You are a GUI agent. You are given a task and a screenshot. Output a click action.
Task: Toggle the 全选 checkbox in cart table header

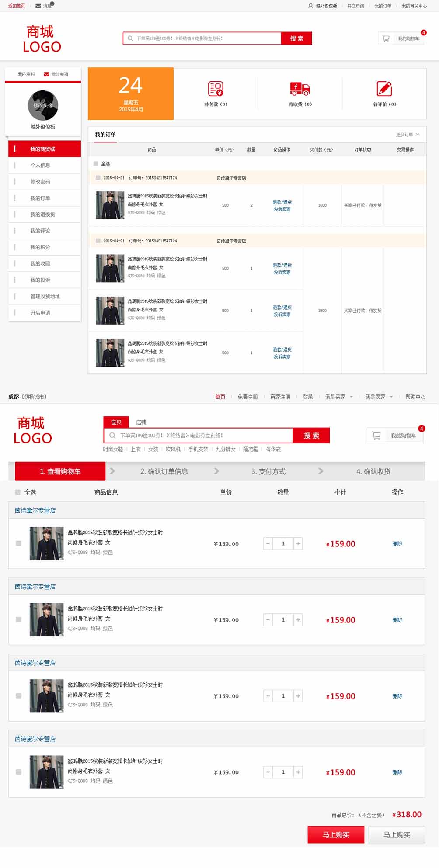click(18, 492)
